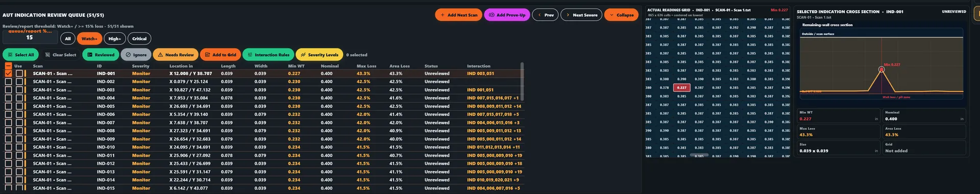Image resolution: width=980 pixels, height=194 pixels.
Task: Click the checkmark icon on Reviewed button
Action: coord(90,55)
